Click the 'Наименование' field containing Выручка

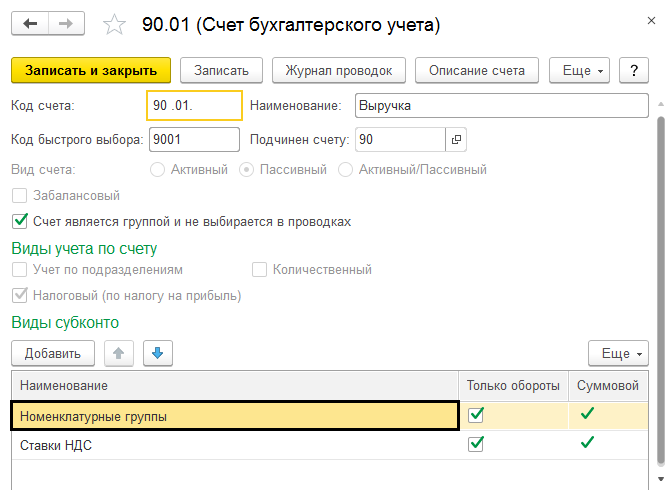click(499, 105)
